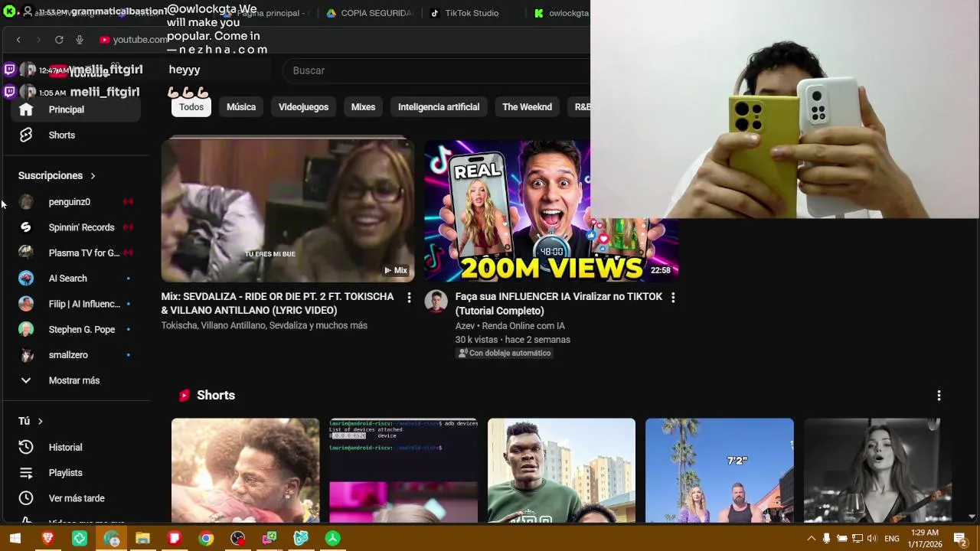Click the volume speaker tray icon
The height and width of the screenshot is (551, 980).
(x=871, y=539)
